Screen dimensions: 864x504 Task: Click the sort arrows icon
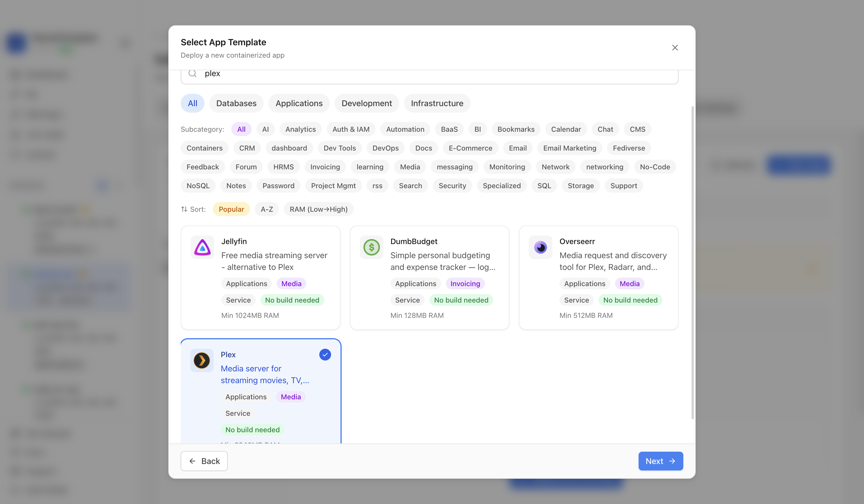click(184, 209)
